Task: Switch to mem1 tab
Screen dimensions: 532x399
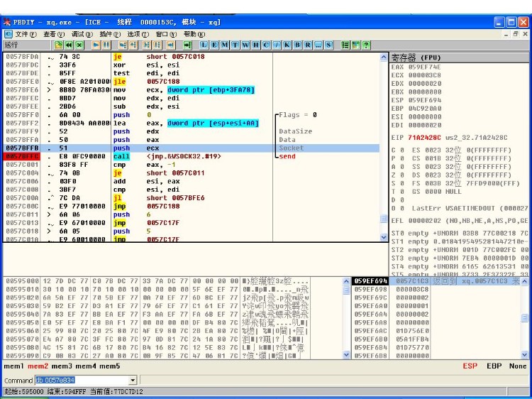Action: [14, 366]
